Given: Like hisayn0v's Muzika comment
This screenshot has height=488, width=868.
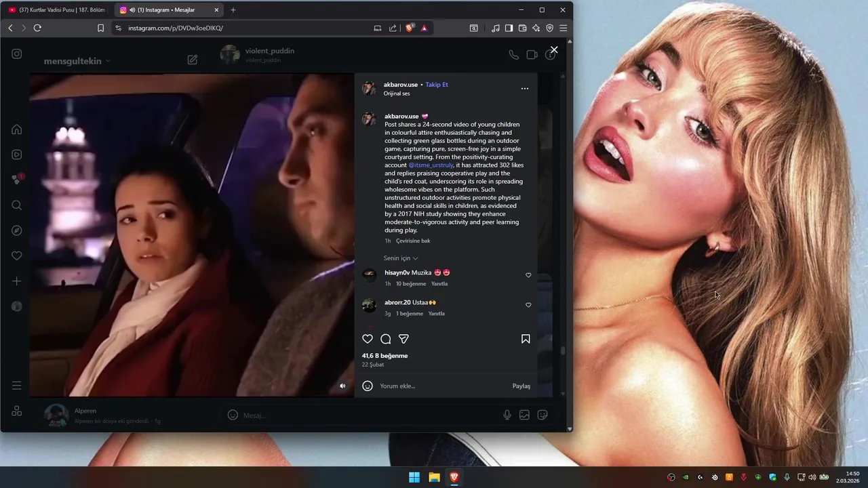Looking at the screenshot, I should [528, 275].
